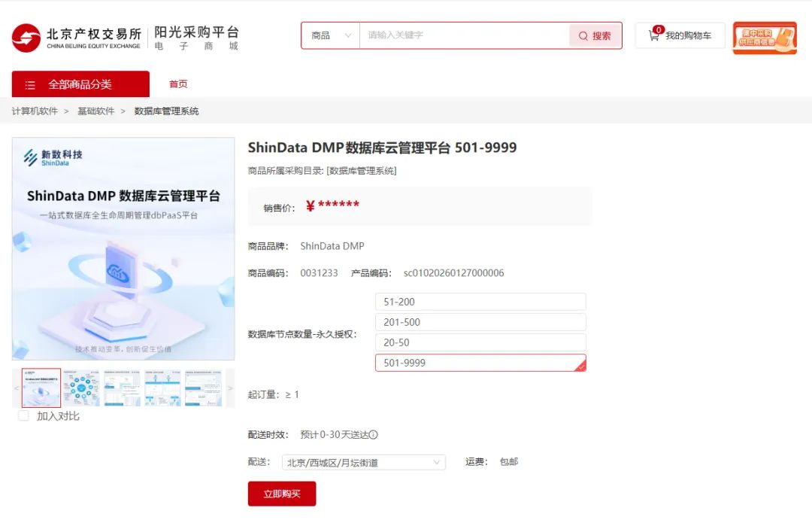Expand the 北京/西城区/月坛街道 delivery dropdown
The width and height of the screenshot is (812, 520).
[x=364, y=463]
